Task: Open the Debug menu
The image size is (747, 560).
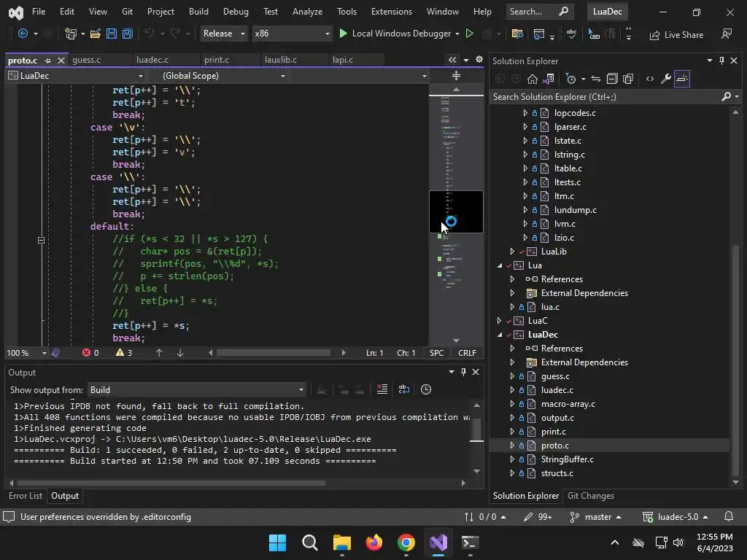Action: click(x=236, y=12)
